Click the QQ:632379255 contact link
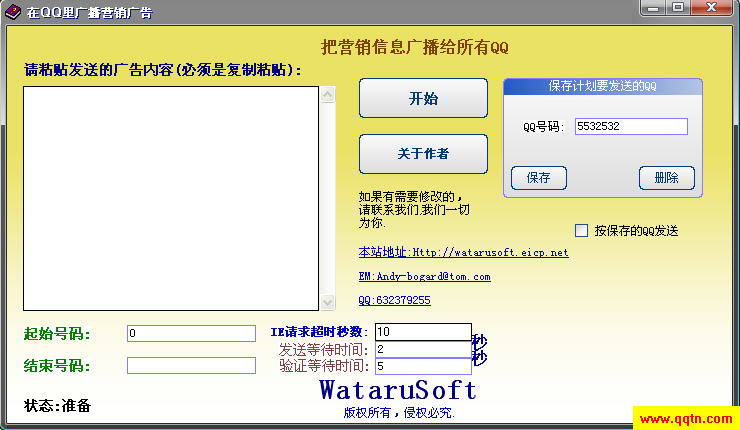740x430 pixels. point(394,300)
